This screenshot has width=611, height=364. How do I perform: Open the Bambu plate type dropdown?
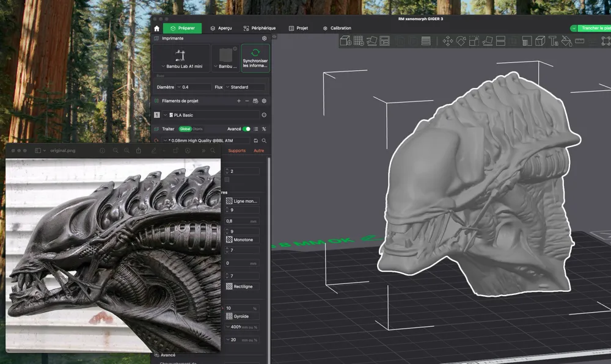tap(225, 58)
